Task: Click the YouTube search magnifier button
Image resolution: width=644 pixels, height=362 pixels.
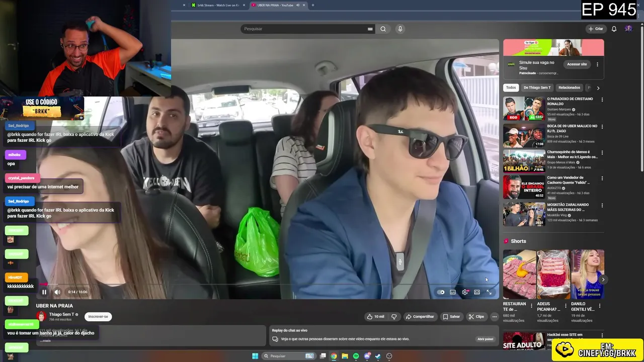Action: 383,29
